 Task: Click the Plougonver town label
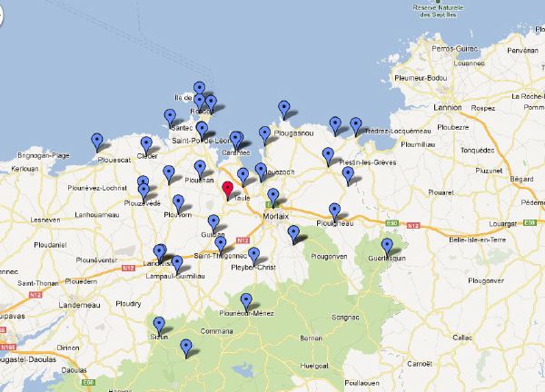(x=486, y=280)
